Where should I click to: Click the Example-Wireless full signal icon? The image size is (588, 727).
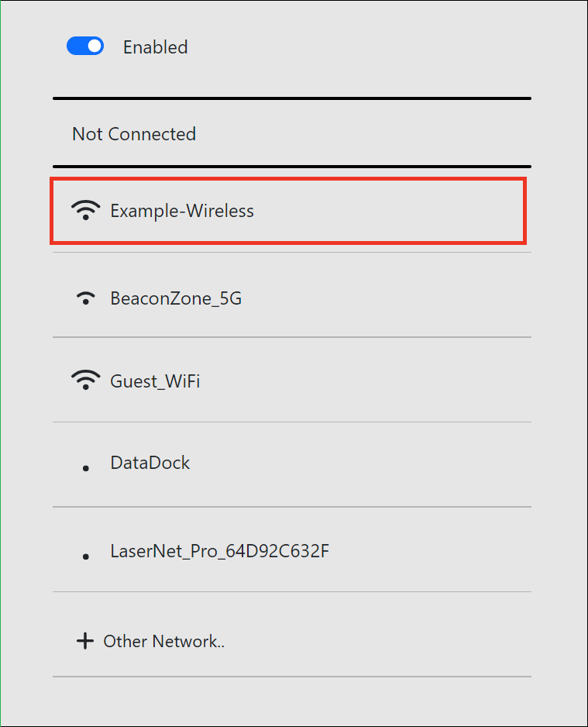point(85,210)
